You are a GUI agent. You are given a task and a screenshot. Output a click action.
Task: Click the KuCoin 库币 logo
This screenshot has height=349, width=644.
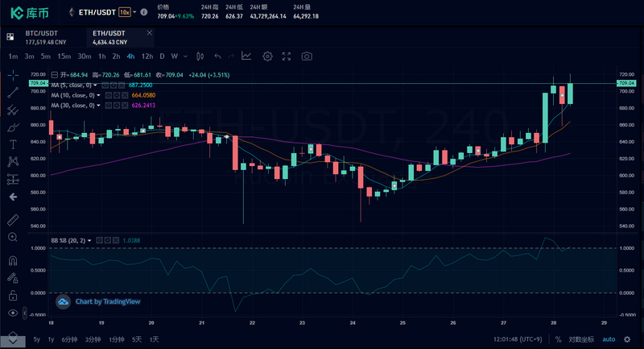[30, 13]
